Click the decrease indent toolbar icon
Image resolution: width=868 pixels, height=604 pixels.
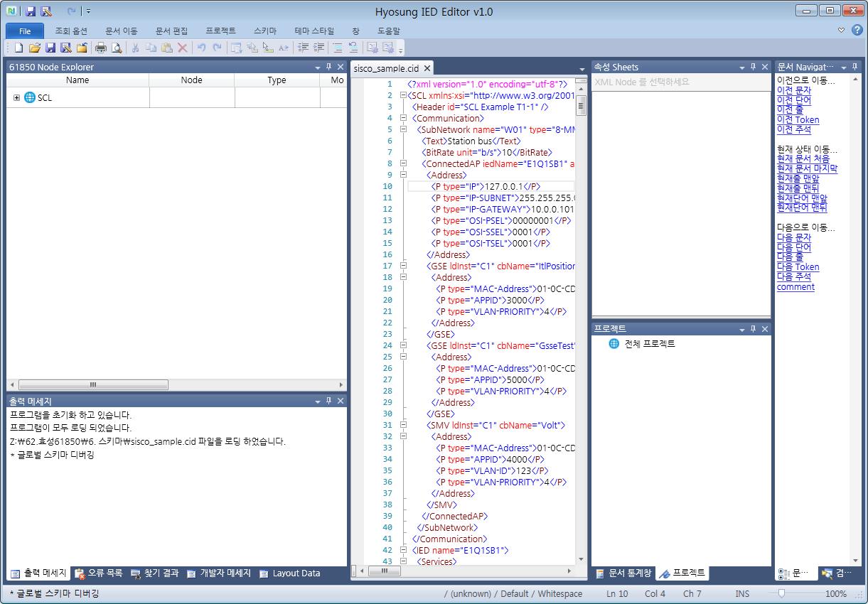point(304,48)
